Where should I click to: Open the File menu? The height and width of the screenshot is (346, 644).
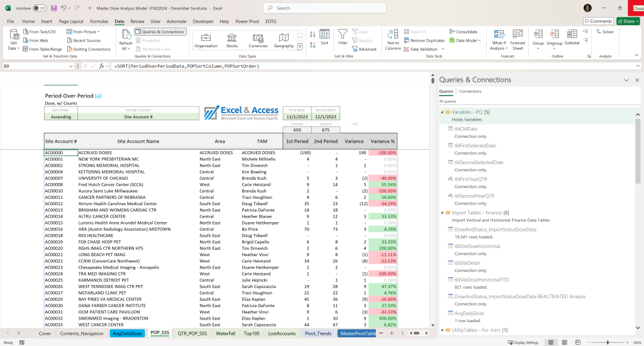click(x=11, y=21)
